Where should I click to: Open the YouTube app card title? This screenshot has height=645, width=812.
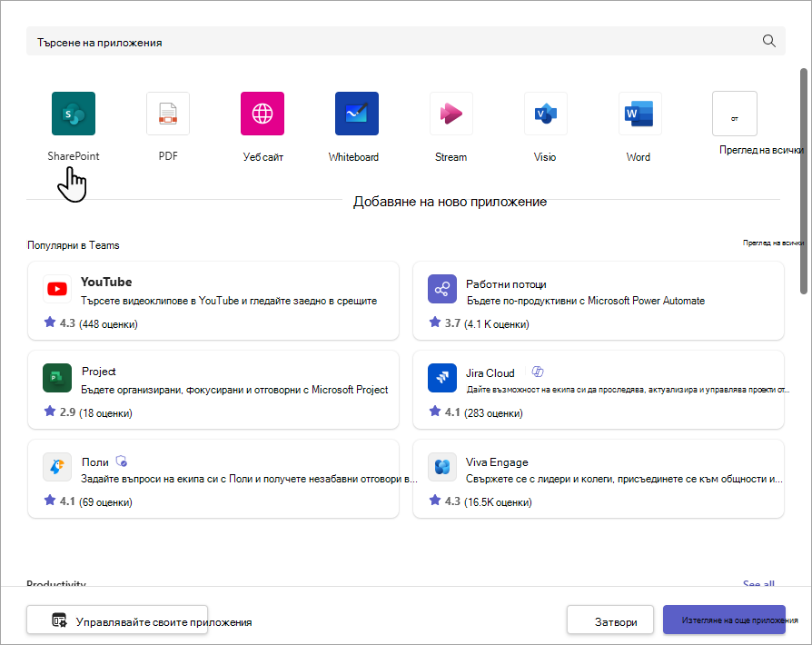[106, 282]
